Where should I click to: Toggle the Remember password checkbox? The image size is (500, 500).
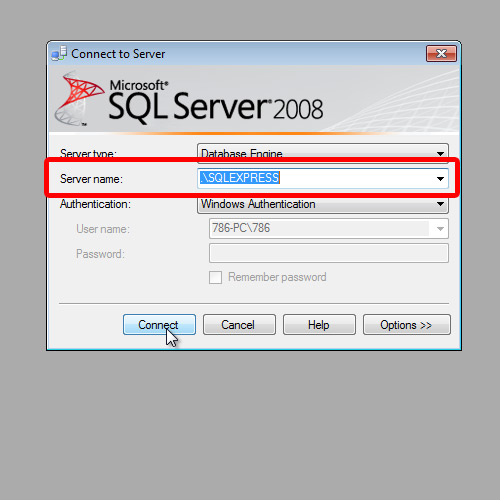pos(215,277)
